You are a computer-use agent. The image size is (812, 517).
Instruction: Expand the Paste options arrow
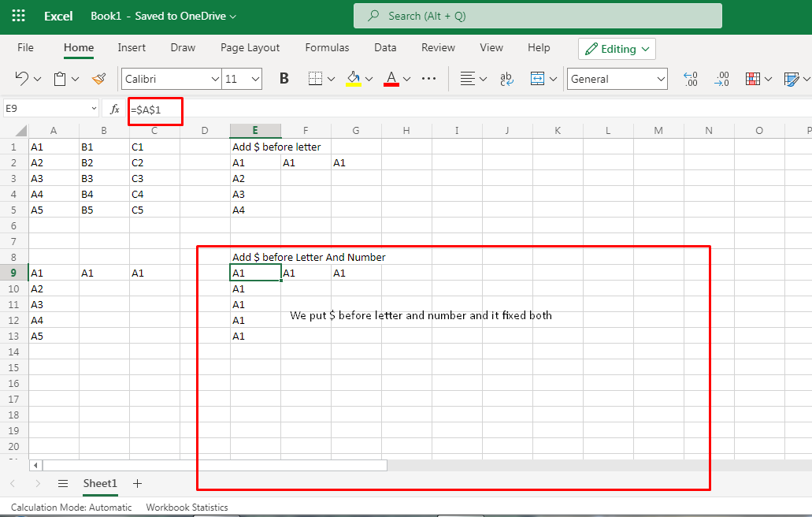(x=75, y=80)
